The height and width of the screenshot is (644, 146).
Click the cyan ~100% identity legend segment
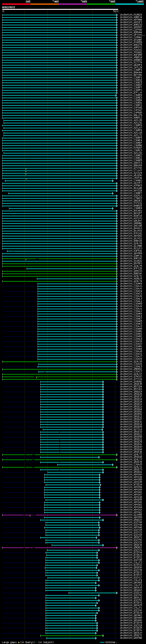[x=130, y=4]
